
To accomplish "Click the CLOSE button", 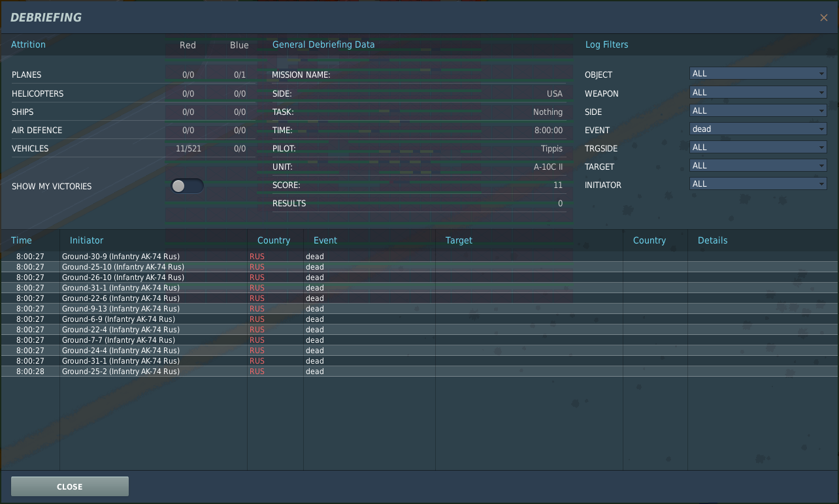I will (70, 486).
